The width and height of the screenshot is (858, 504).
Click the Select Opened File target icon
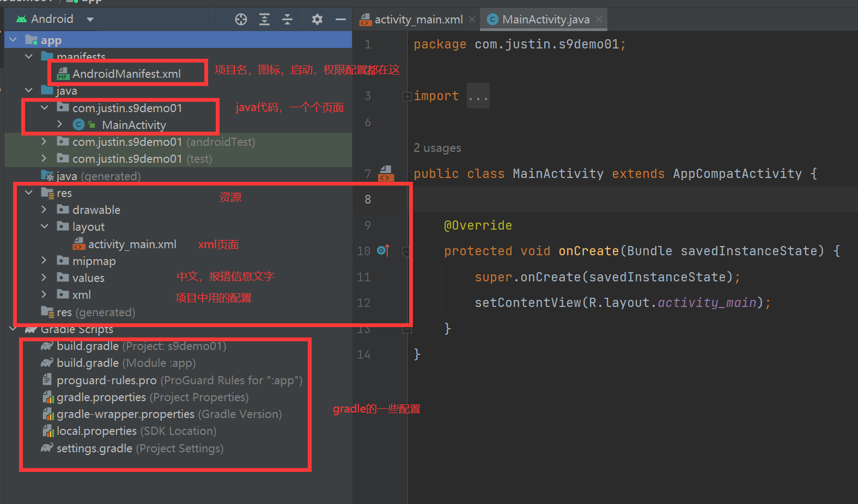[x=241, y=20]
